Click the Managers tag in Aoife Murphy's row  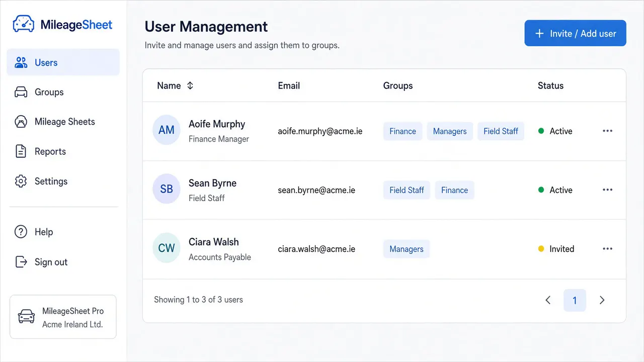tap(450, 131)
